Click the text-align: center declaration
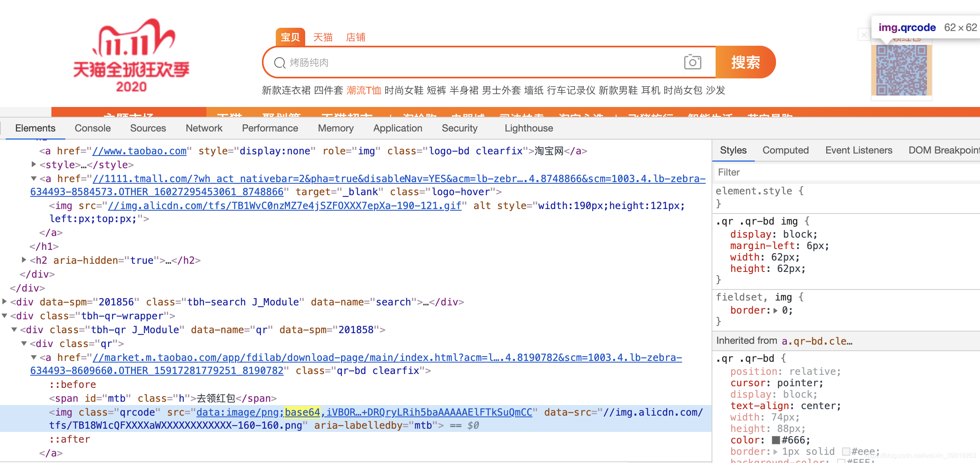Screen dimensions: 980x463 pyautogui.click(x=785, y=406)
